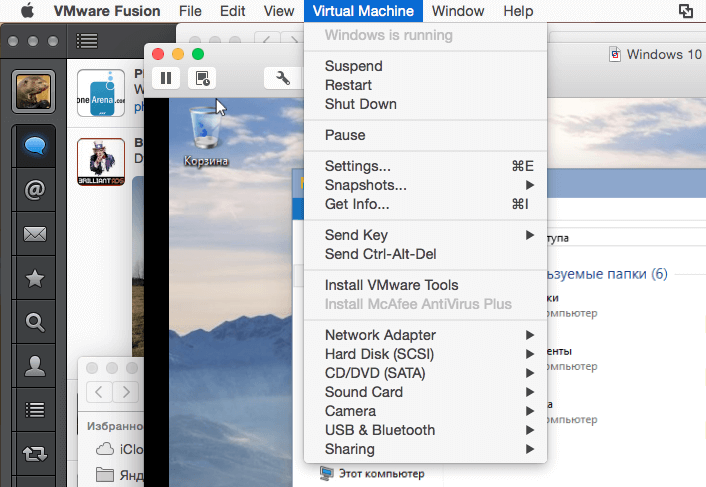Viewport: 706px width, 487px height.
Task: Open the star favorites icon in sidebar
Action: pos(35,278)
